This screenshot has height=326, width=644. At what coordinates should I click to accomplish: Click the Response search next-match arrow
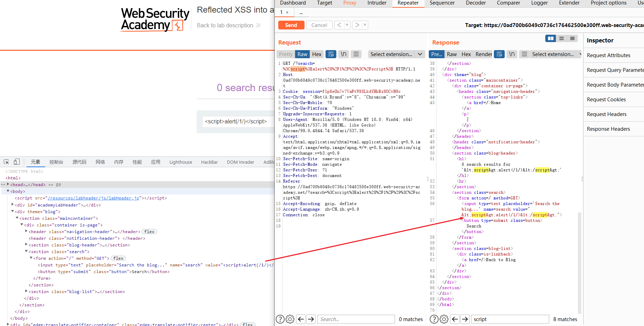pyautogui.click(x=465, y=319)
